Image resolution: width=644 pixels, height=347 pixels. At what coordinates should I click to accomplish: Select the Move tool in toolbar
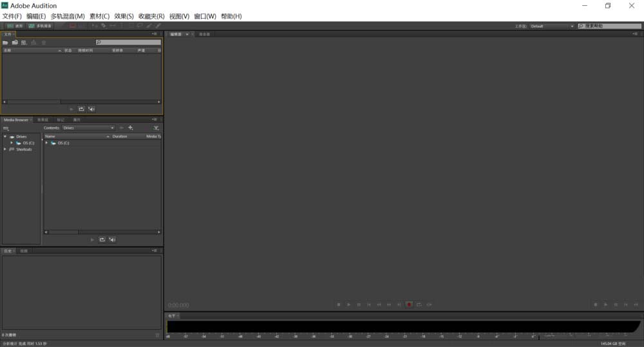click(95, 26)
